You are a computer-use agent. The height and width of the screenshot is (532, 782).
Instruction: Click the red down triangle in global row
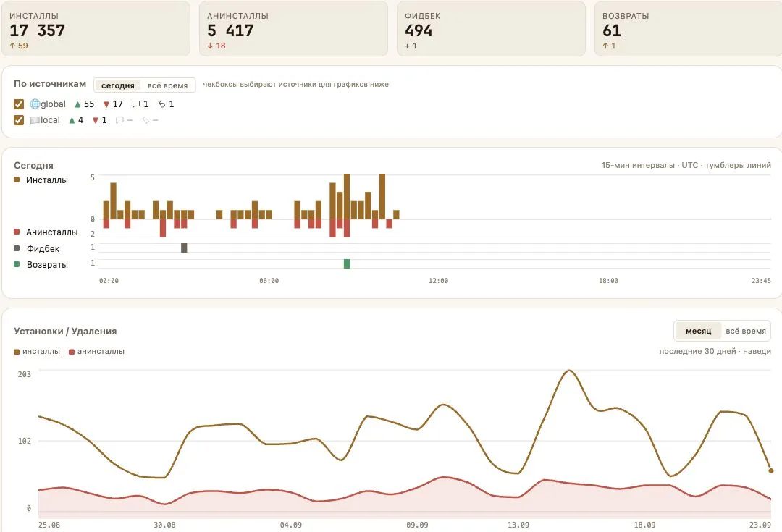click(x=106, y=104)
